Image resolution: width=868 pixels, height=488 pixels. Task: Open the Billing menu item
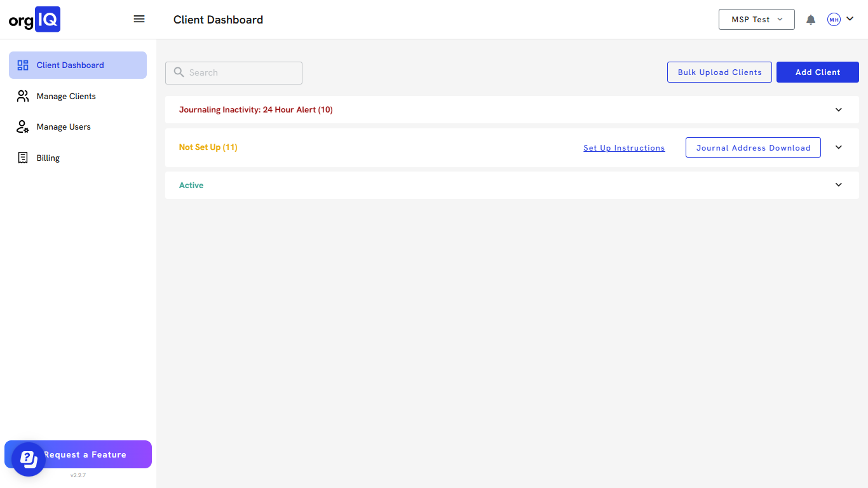click(48, 158)
